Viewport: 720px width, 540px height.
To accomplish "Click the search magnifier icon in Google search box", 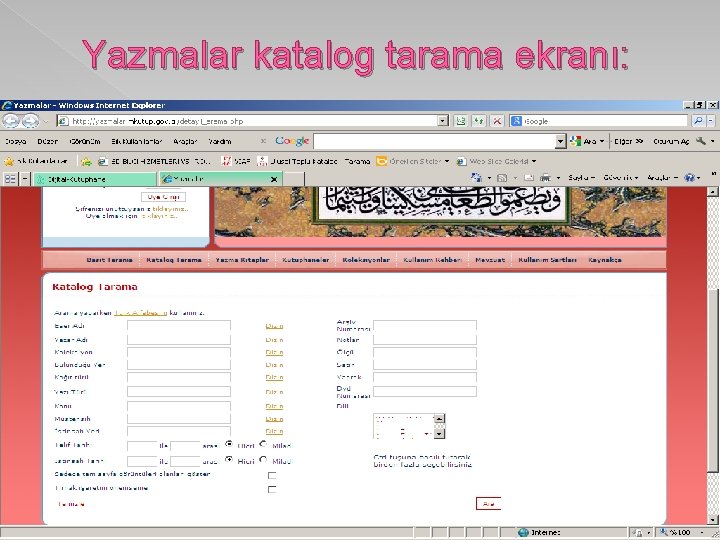I will click(x=698, y=121).
